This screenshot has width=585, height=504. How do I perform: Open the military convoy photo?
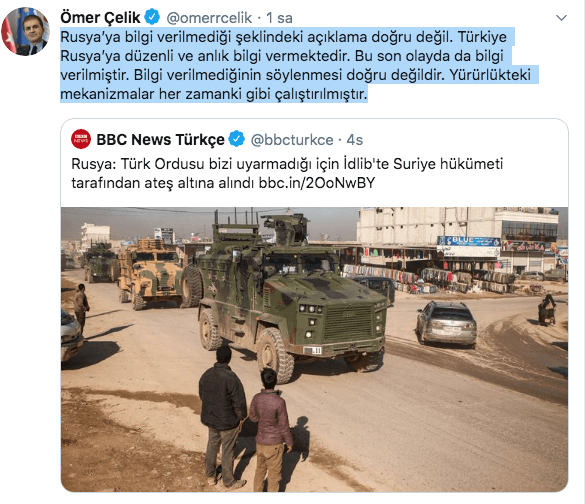pos(315,349)
